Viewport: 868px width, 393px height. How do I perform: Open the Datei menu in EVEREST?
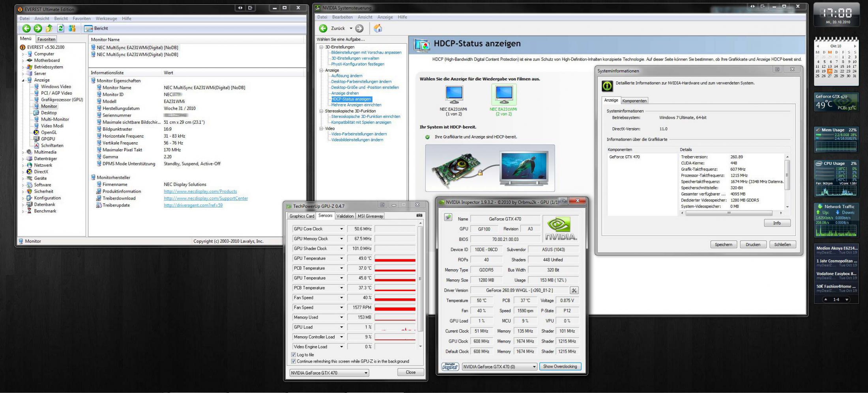pyautogui.click(x=24, y=19)
